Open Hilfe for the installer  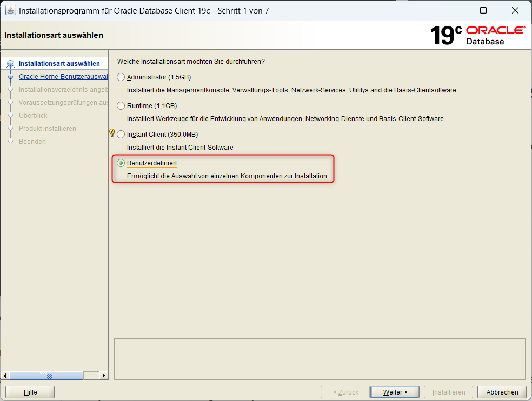30,392
